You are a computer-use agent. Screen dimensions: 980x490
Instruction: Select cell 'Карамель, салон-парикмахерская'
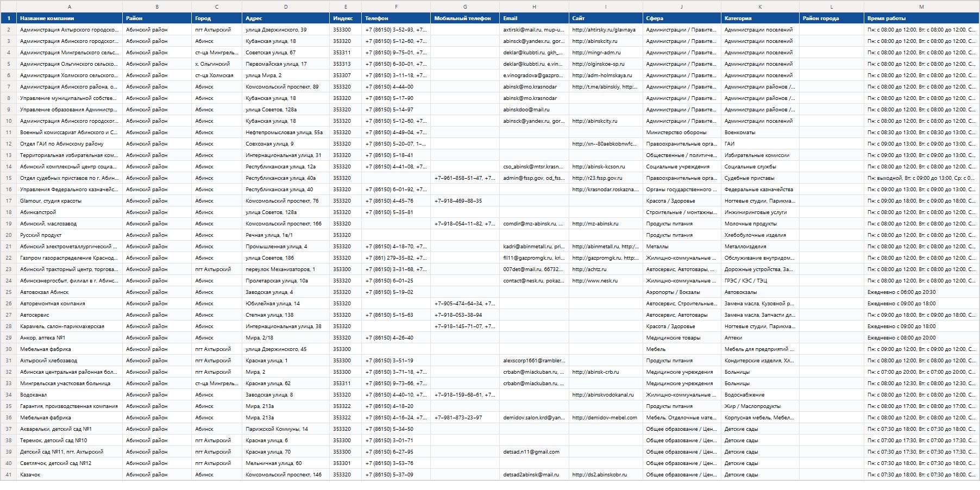coord(70,326)
